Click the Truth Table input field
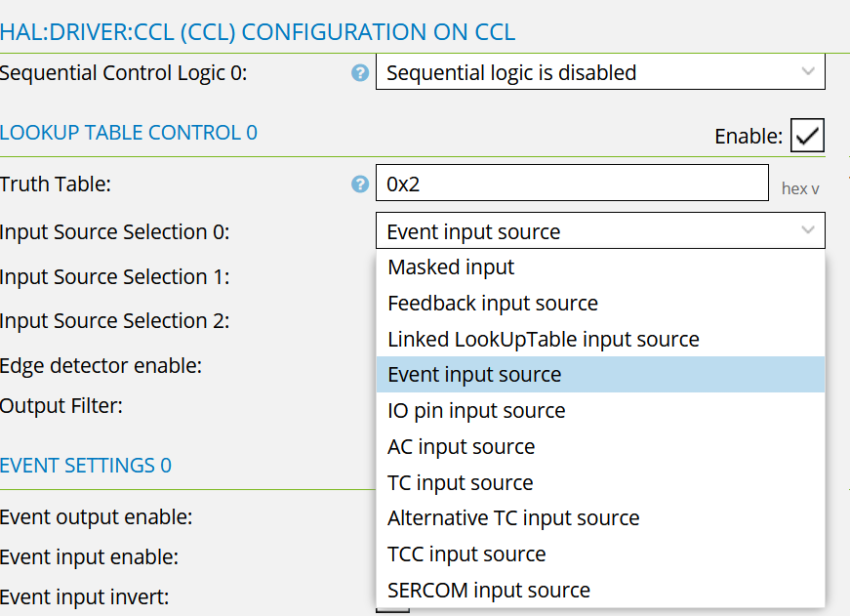 (x=572, y=184)
